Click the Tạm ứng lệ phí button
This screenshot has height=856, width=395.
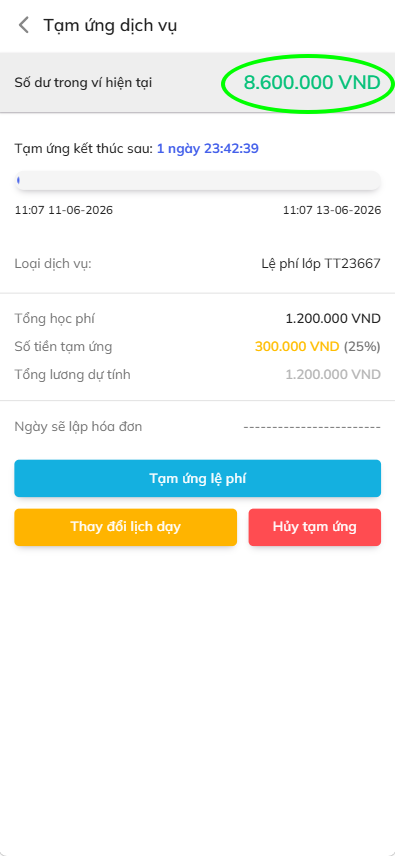(x=198, y=478)
